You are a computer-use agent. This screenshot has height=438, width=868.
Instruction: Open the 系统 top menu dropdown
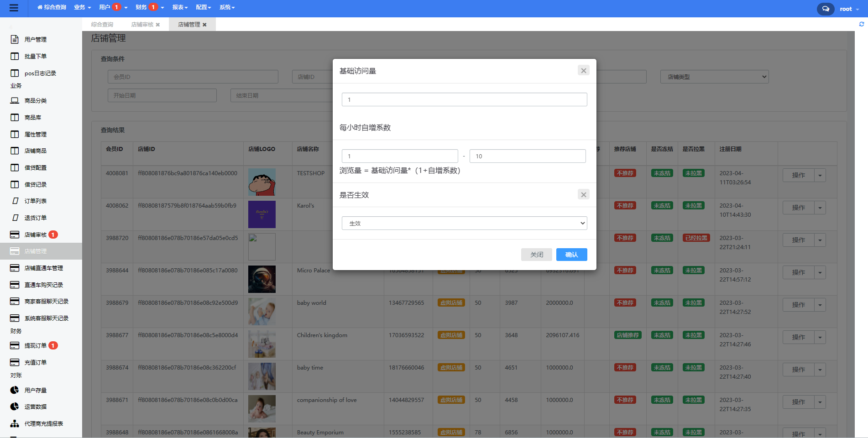[227, 7]
